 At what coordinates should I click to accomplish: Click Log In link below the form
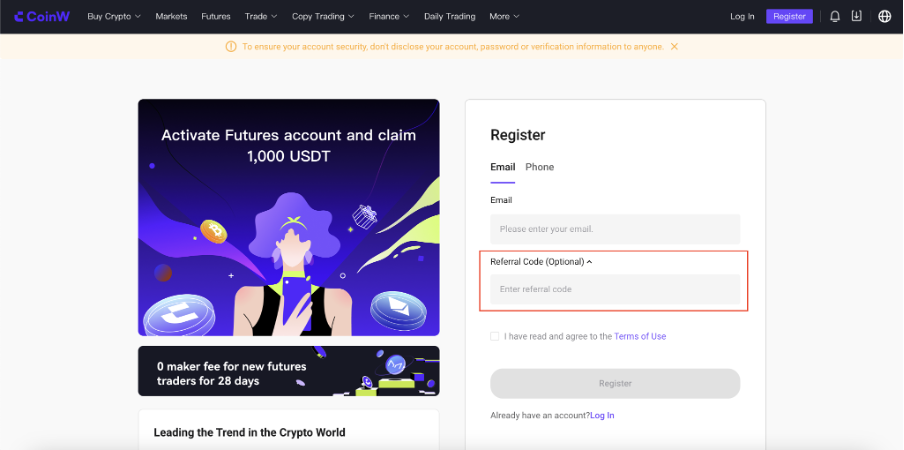[602, 415]
